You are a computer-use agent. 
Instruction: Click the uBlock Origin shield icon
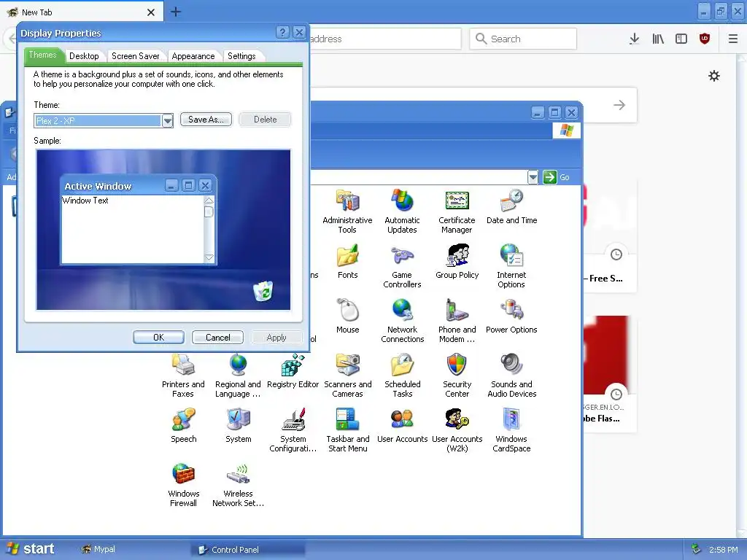pyautogui.click(x=705, y=39)
